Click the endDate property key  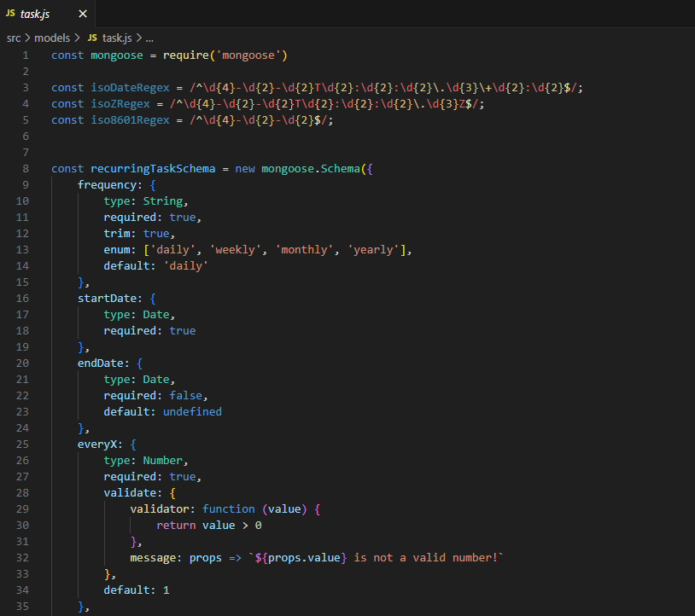[100, 363]
